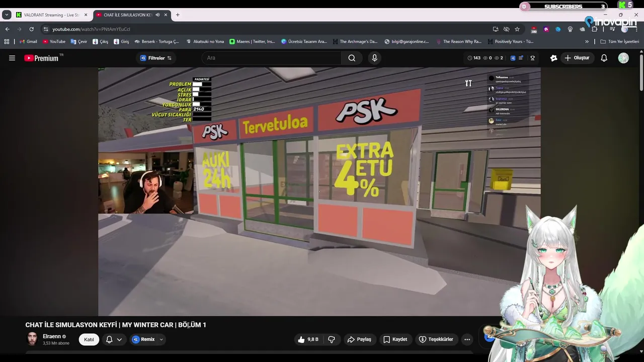Start voice search with microphone icon

374,58
